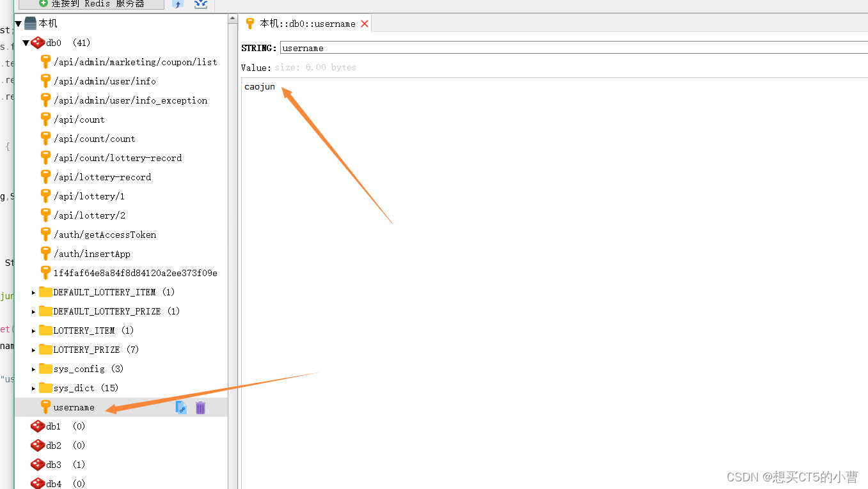Expand the sys_config folder
Screen dimensions: 868x489
pos(34,369)
